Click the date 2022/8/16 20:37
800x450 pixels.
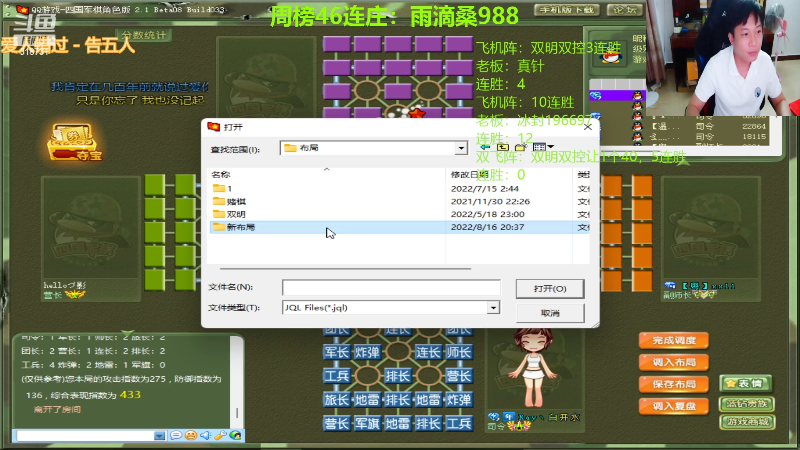click(x=487, y=227)
